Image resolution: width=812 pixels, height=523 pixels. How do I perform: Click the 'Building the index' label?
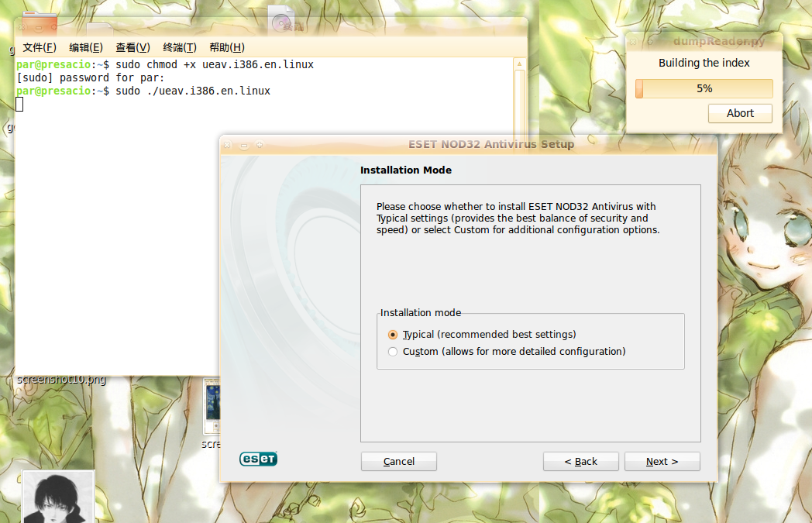pos(704,64)
